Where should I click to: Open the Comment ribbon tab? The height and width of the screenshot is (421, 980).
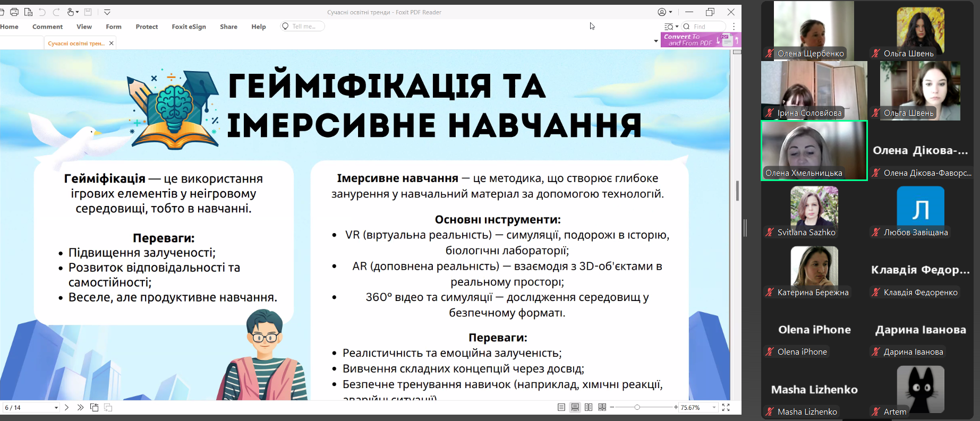(47, 27)
